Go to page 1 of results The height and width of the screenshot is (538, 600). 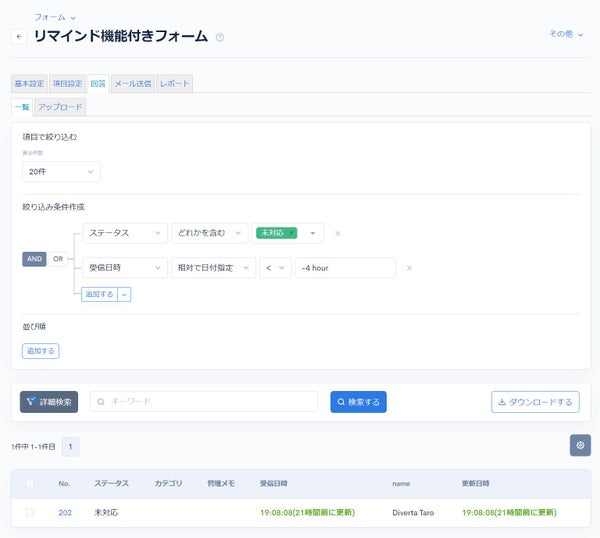(x=70, y=446)
